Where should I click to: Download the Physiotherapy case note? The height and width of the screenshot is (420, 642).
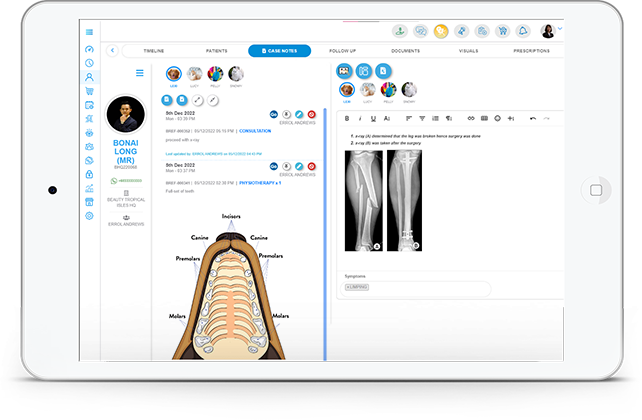[287, 166]
